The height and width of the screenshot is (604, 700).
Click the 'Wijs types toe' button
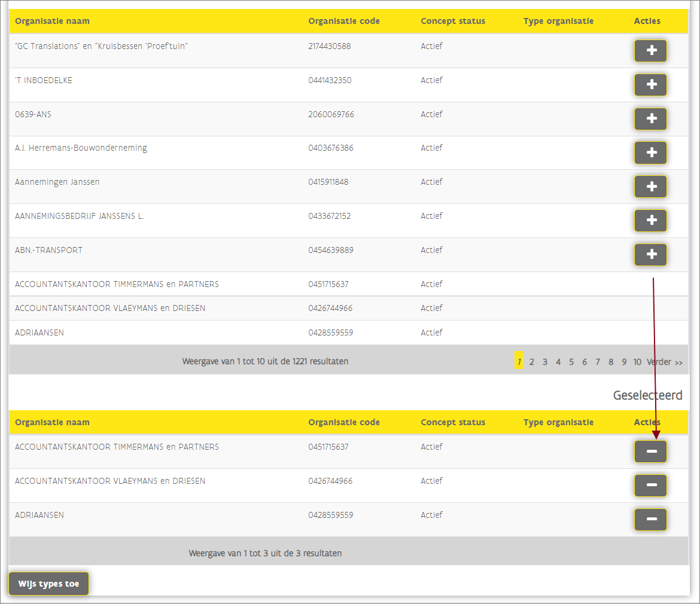pyautogui.click(x=48, y=584)
